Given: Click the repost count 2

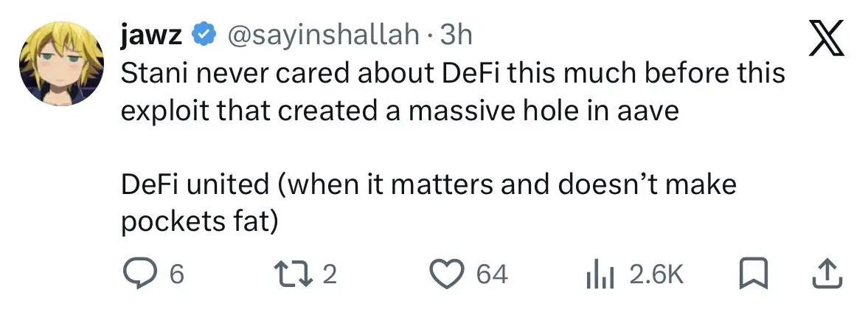Looking at the screenshot, I should click(x=330, y=275).
